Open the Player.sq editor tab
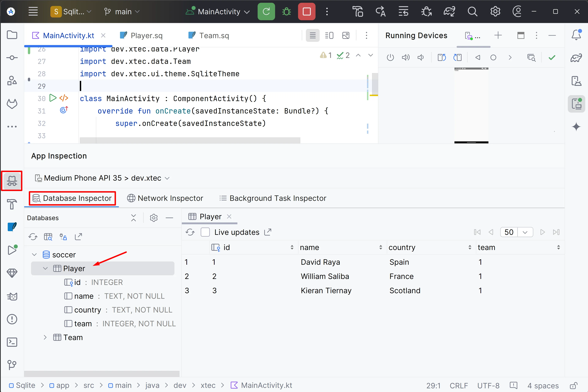This screenshot has height=392, width=588. [146, 36]
